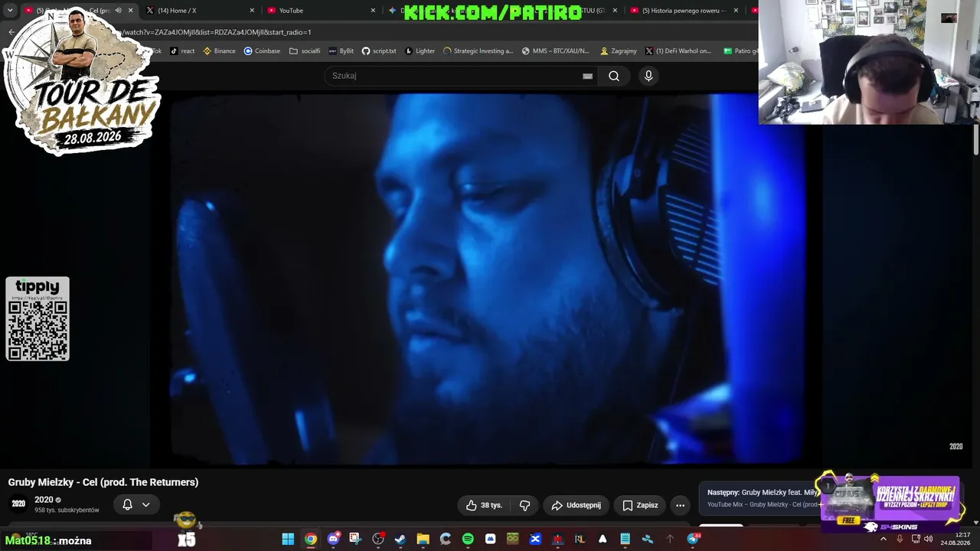Viewport: 980px width, 551px height.
Task: Click the video player to pause
Action: 486,279
